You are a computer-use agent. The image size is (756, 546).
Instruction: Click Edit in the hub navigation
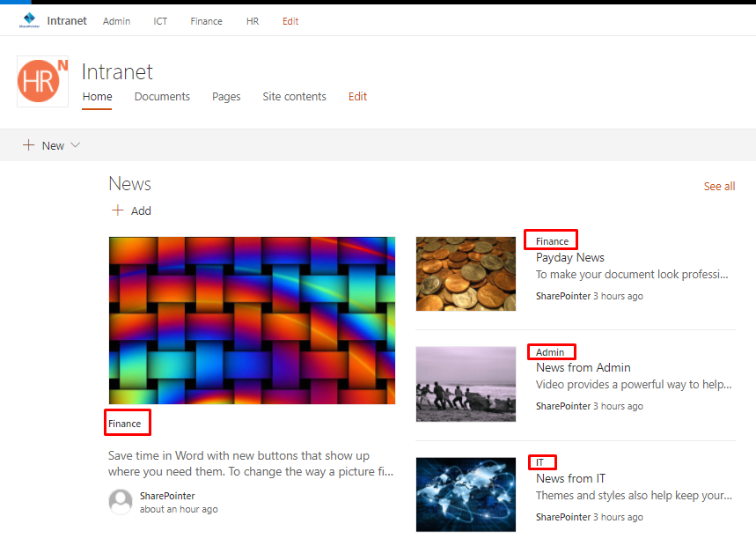tap(290, 21)
